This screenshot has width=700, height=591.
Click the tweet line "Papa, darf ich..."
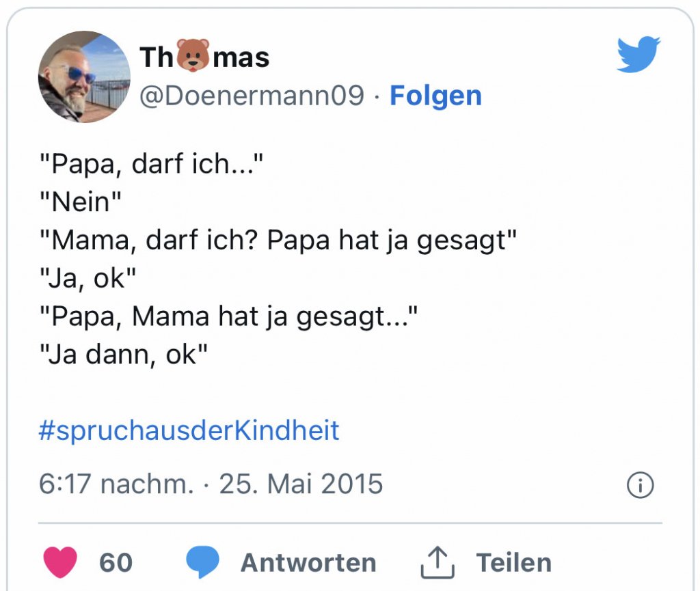(x=152, y=166)
